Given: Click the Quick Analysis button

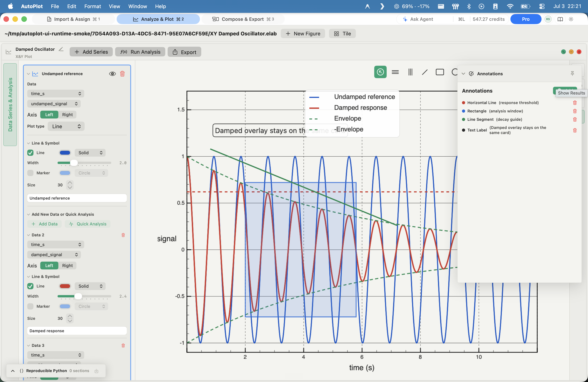Looking at the screenshot, I should click(x=88, y=224).
